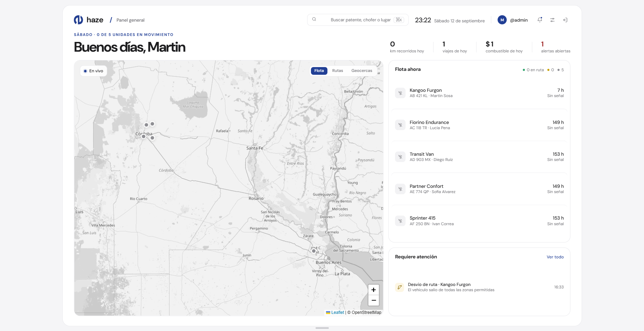
Task: Select the Flota map tab
Action: 319,71
